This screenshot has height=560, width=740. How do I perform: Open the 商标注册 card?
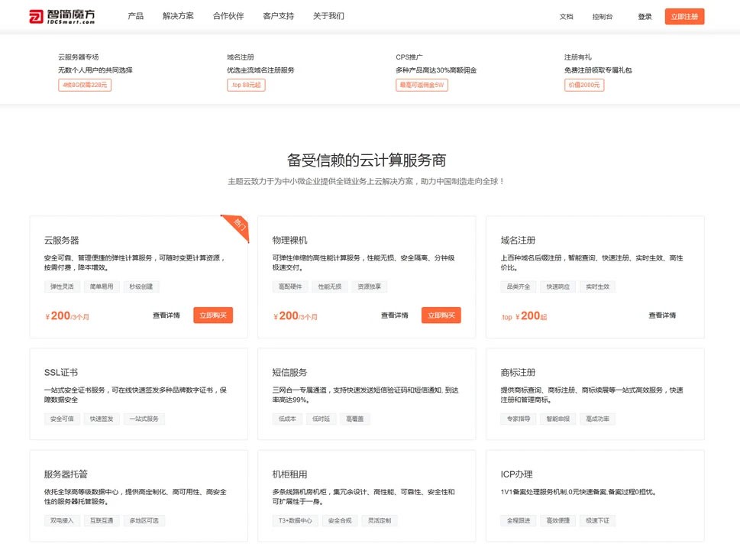595,393
